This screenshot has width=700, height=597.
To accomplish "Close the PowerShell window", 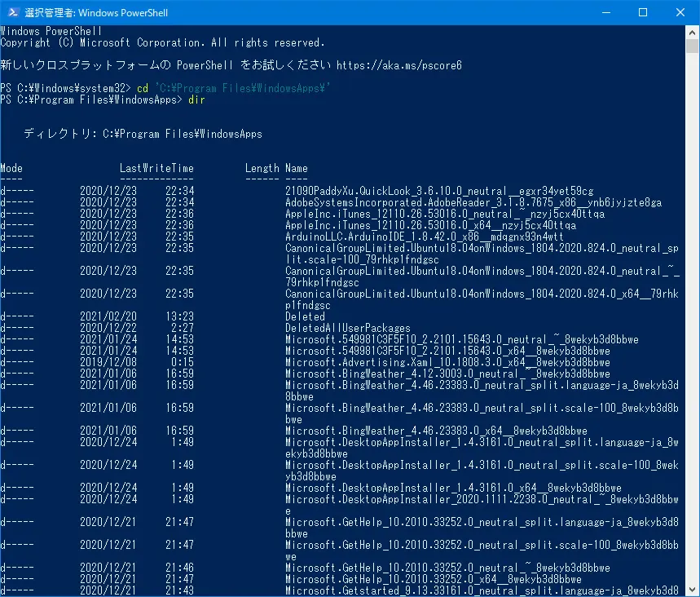I will point(680,12).
